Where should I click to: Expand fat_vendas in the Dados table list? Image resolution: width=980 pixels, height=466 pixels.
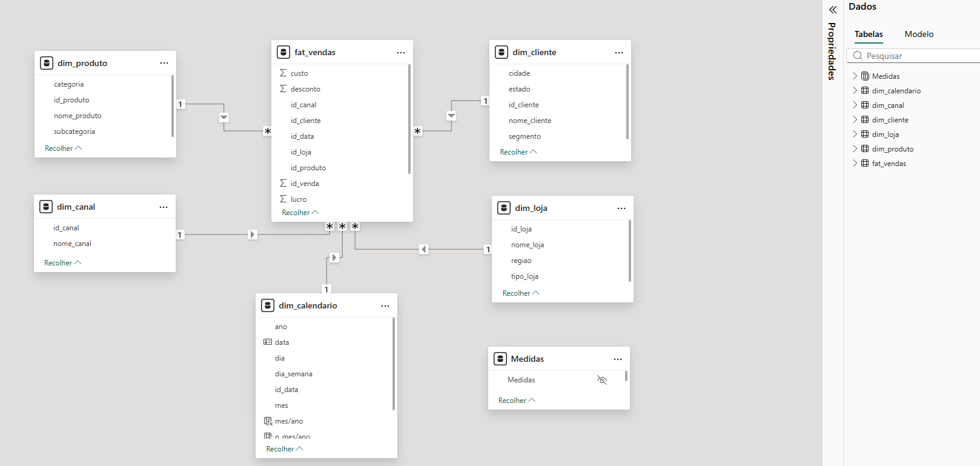(x=855, y=163)
